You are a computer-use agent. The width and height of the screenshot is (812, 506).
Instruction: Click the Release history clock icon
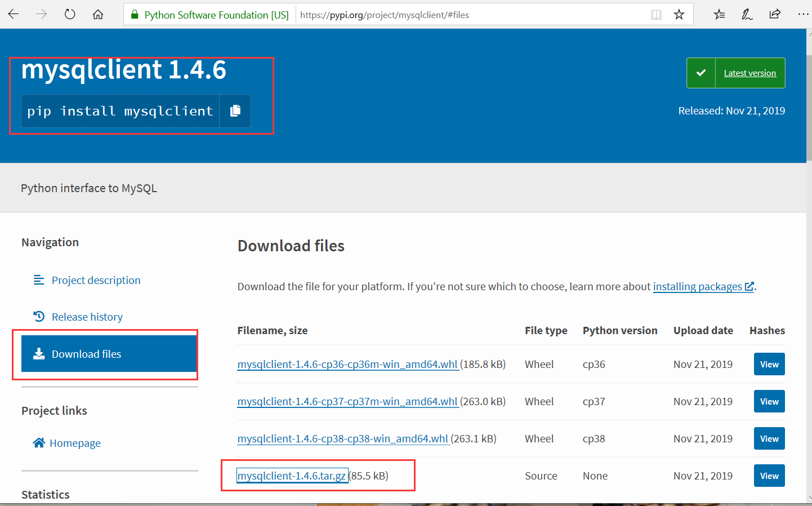pyautogui.click(x=39, y=317)
